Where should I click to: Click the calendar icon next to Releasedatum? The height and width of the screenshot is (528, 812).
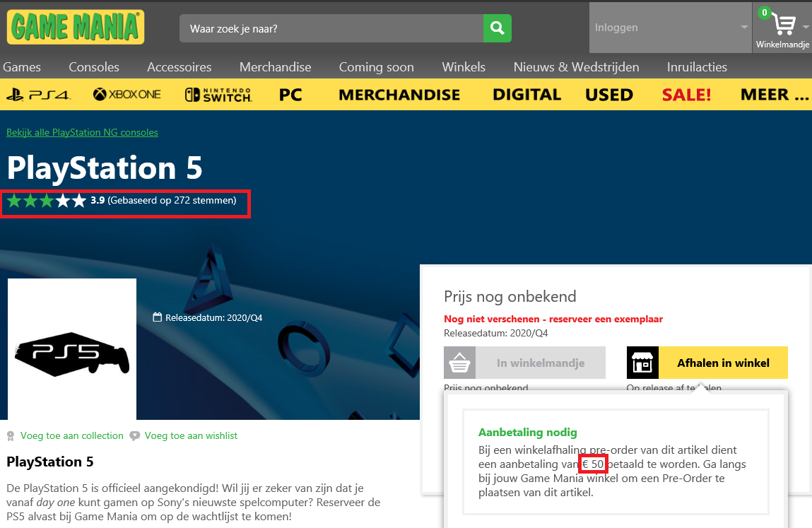pos(158,317)
